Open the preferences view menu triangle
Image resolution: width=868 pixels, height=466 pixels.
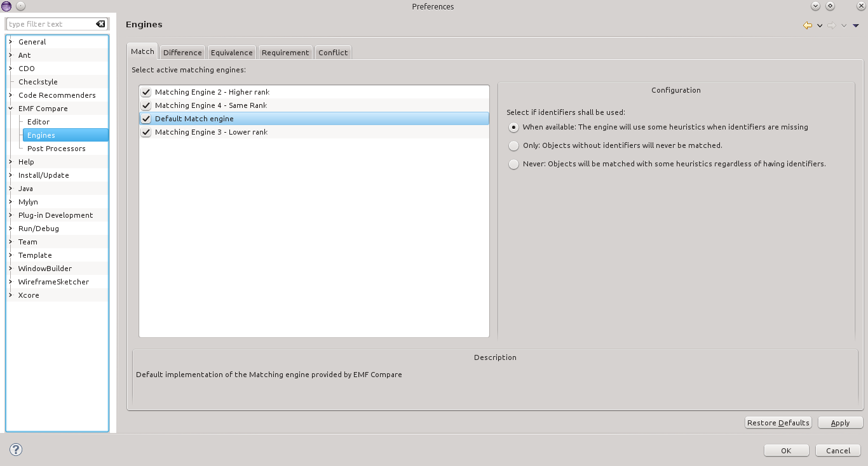pos(856,25)
